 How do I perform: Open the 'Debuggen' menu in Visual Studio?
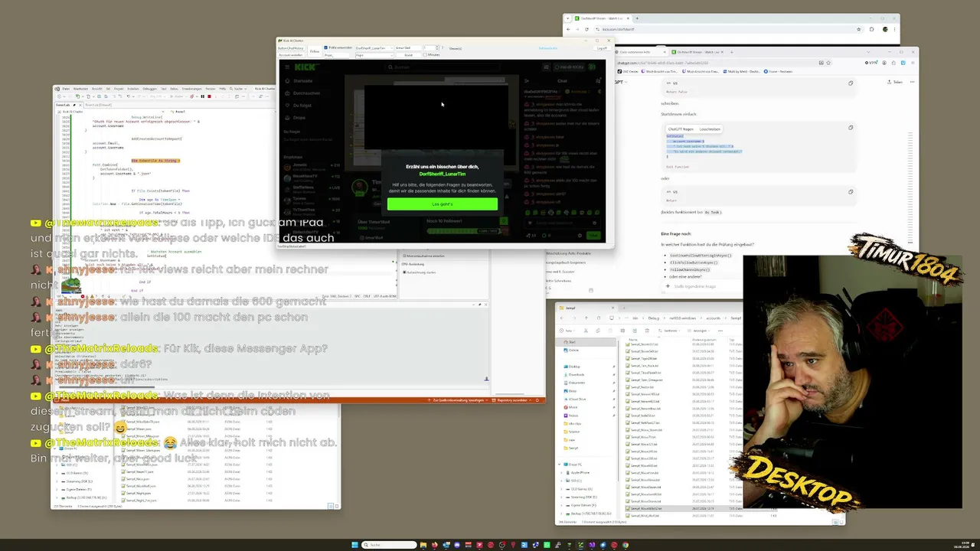click(x=149, y=89)
